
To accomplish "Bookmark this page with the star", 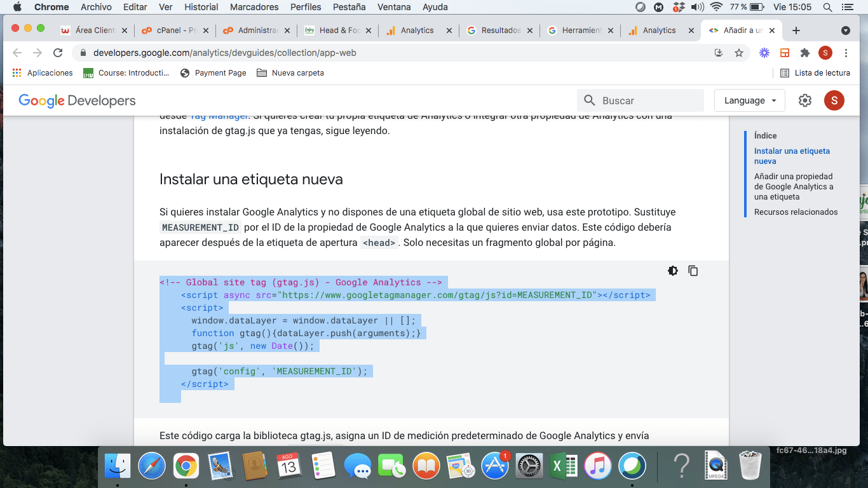I will [739, 53].
